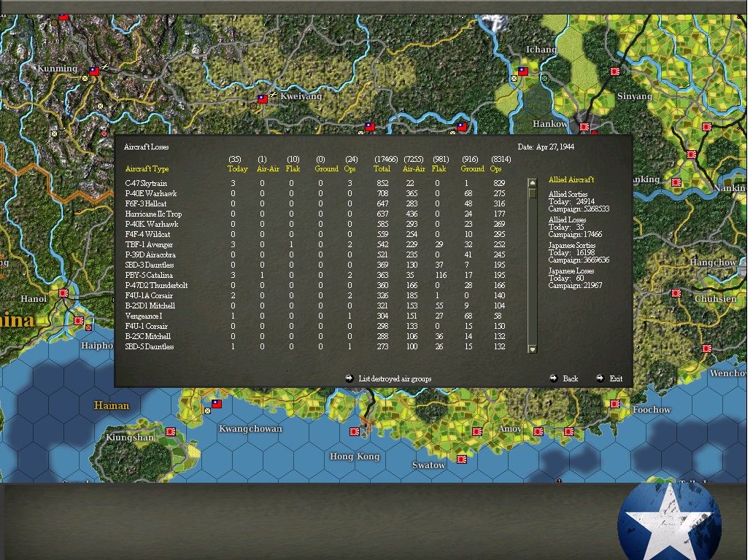The image size is (753, 560).
Task: Go Back from Aircraft Losses
Action: pos(570,378)
